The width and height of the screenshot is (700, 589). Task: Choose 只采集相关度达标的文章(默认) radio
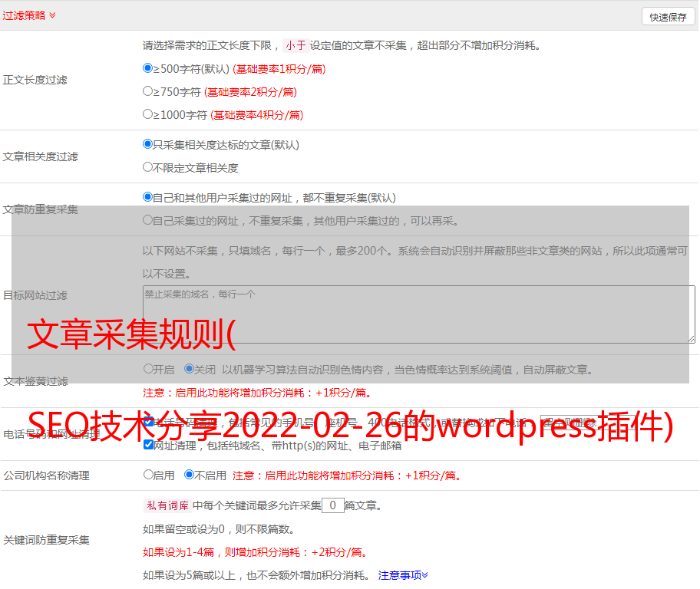pyautogui.click(x=147, y=143)
